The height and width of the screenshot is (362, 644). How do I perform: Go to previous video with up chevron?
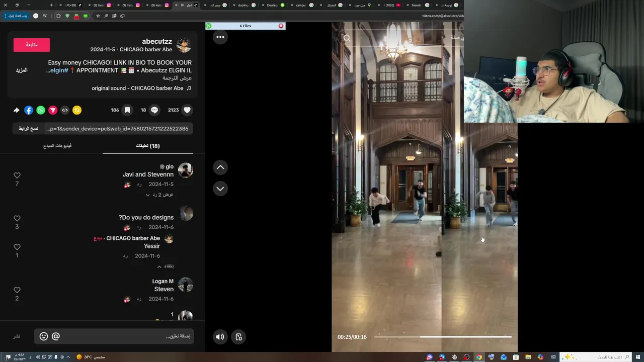click(220, 167)
